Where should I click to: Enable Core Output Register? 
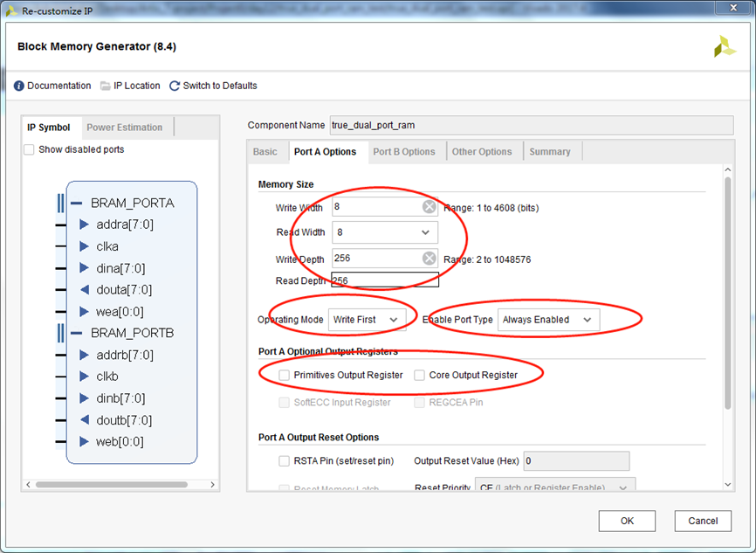pyautogui.click(x=419, y=375)
